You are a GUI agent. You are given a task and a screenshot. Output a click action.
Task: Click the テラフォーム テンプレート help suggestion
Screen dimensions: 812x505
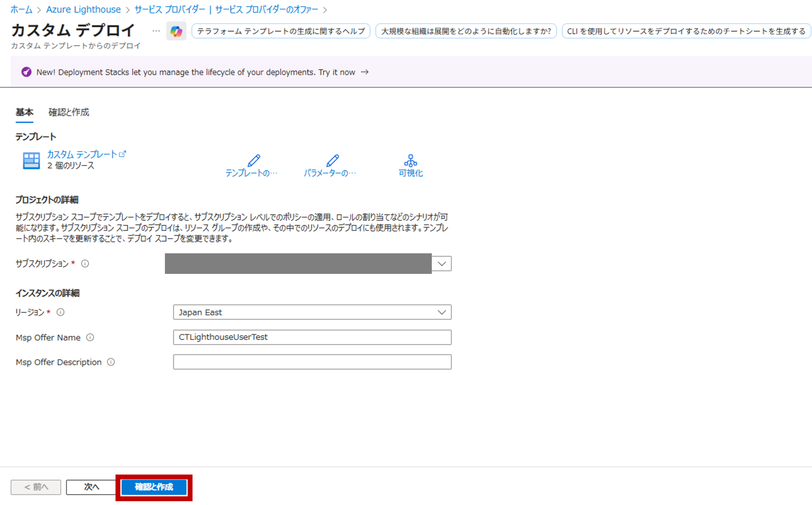(x=281, y=31)
